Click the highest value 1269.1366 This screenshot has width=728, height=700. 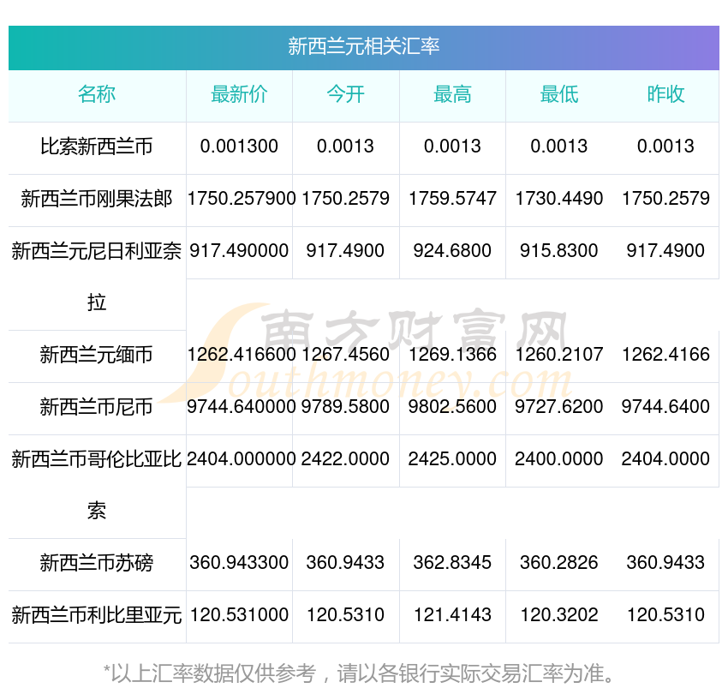453,355
